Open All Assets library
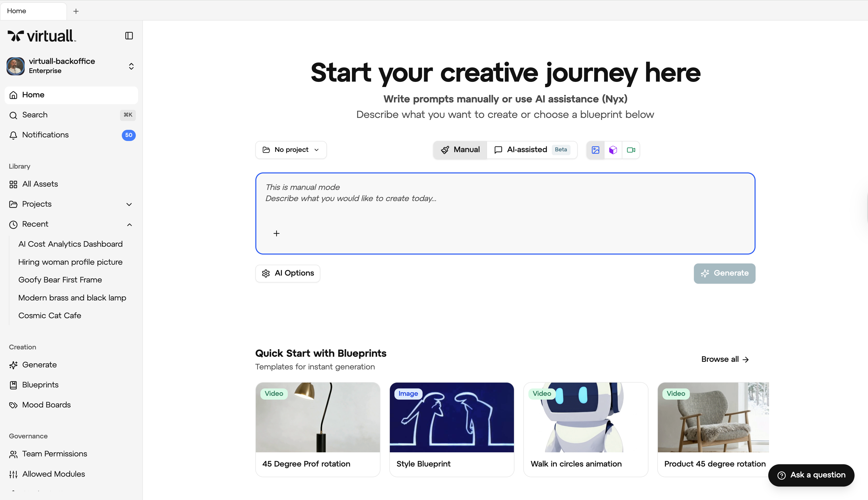 point(71,184)
